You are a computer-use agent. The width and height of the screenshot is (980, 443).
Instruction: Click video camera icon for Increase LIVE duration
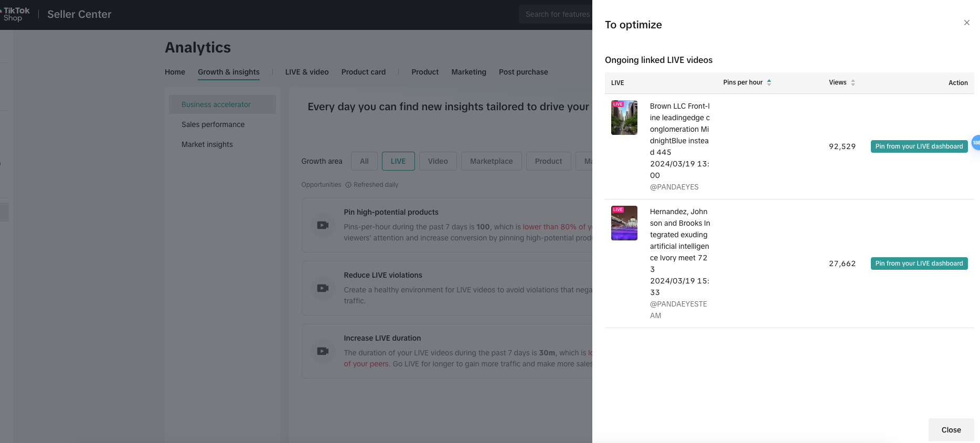pyautogui.click(x=323, y=351)
